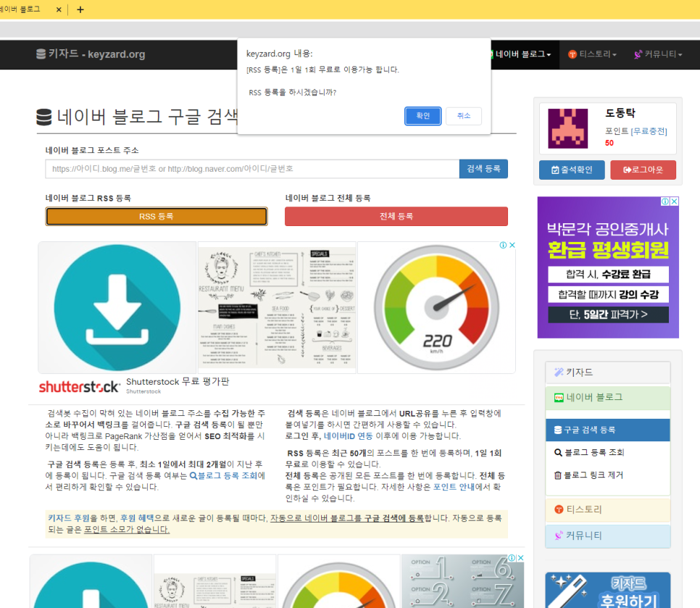The width and height of the screenshot is (700, 608).
Task: Select 구글 검색 등록 sidebar item
Action: [x=607, y=430]
